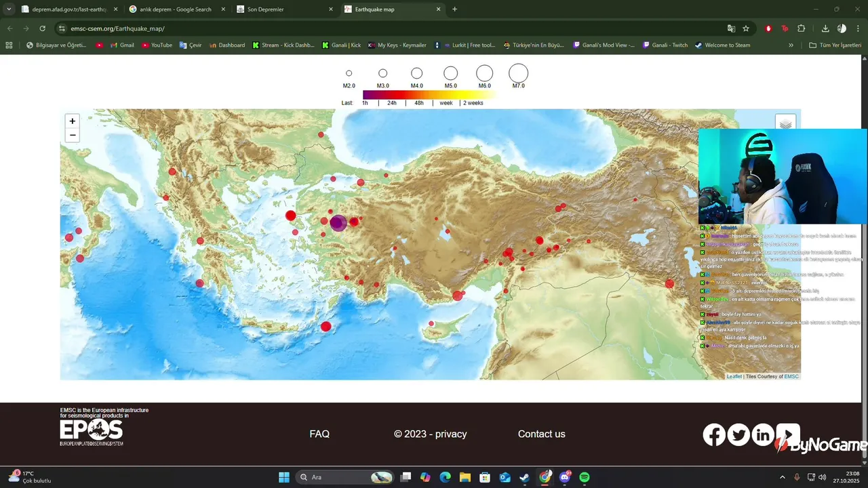Viewport: 868px width, 488px height.
Task: Open the Stream - Kick Dashboard bookmark
Action: [x=283, y=45]
